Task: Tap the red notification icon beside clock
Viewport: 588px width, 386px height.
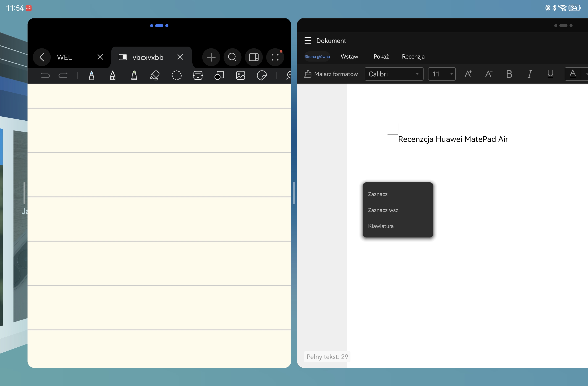Action: 29,8
